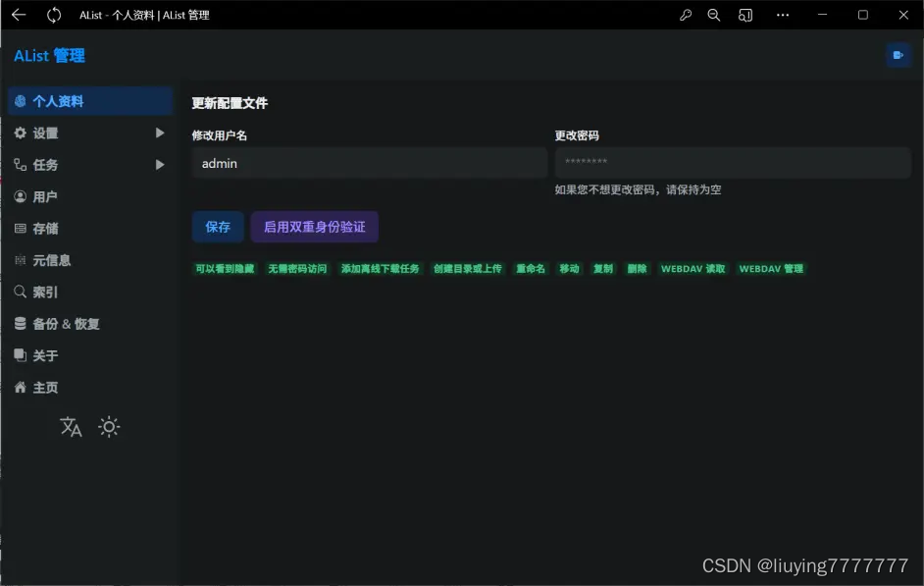The width and height of the screenshot is (924, 586).
Task: Open the 索引 index page
Action: click(90, 292)
